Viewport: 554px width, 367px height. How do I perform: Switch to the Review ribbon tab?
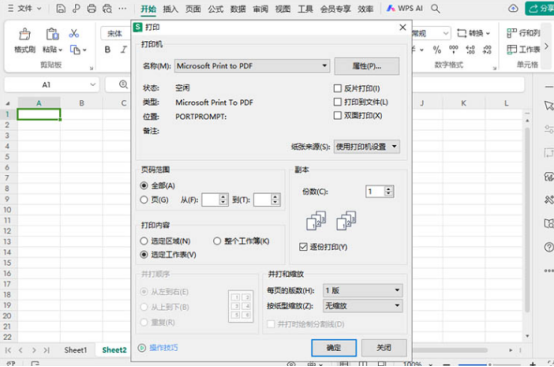coord(260,9)
